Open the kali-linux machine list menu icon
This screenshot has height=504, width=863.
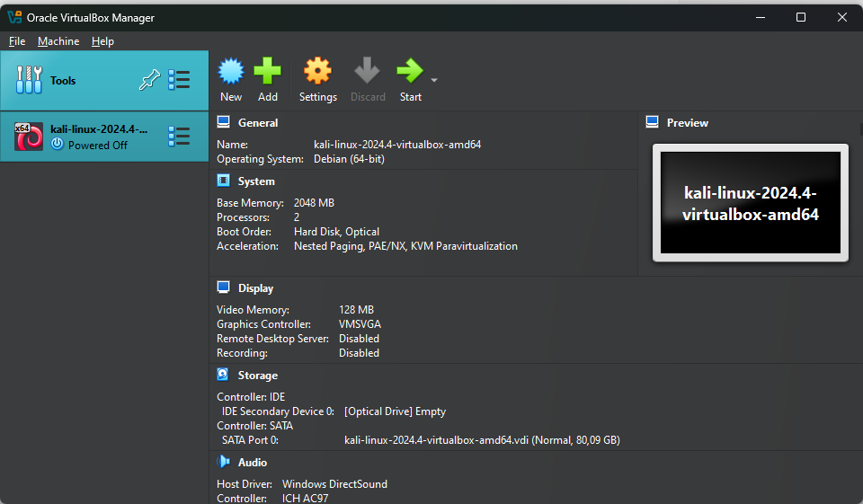(x=179, y=136)
